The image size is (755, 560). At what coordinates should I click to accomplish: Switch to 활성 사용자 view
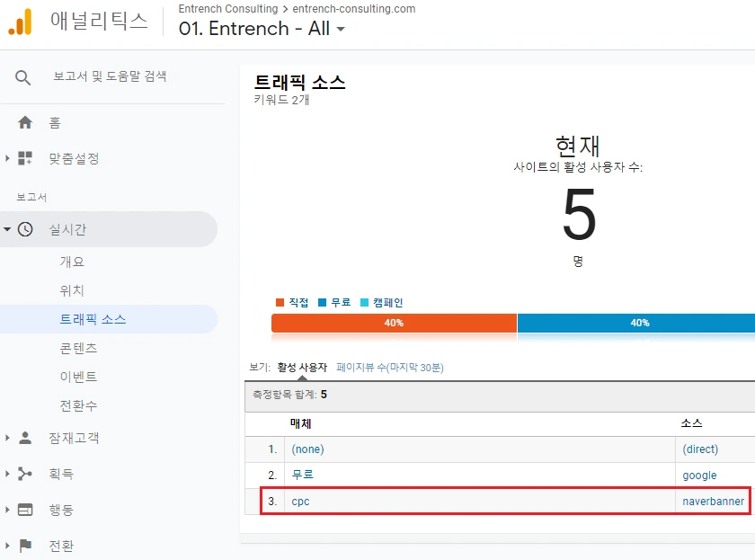302,368
